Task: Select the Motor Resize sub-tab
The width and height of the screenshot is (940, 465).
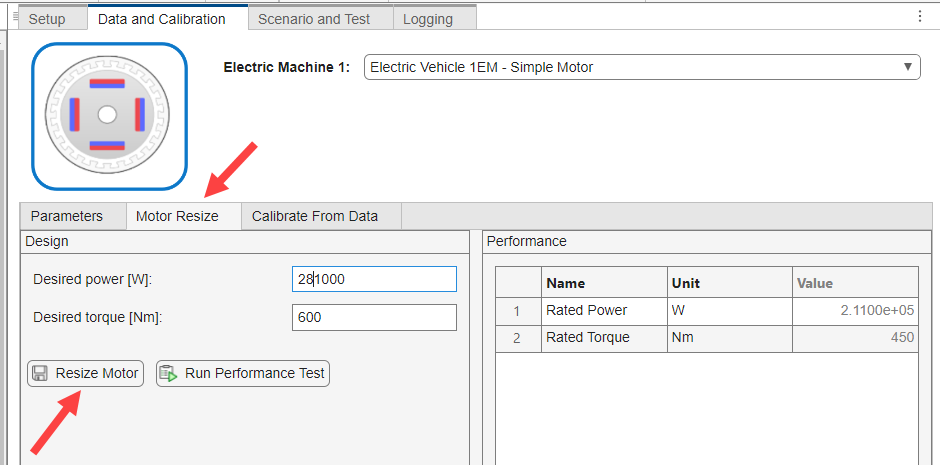Action: pyautogui.click(x=177, y=216)
